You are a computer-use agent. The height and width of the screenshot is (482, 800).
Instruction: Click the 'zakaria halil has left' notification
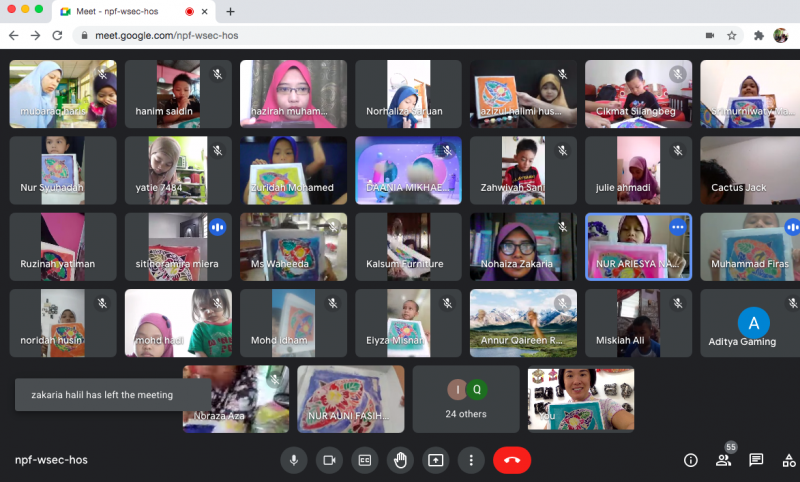click(112, 395)
